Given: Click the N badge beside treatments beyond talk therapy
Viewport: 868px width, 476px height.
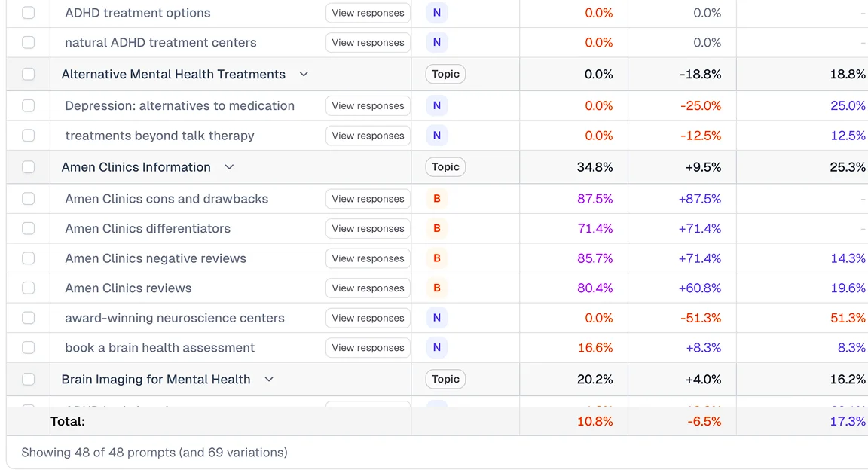Looking at the screenshot, I should pos(436,136).
